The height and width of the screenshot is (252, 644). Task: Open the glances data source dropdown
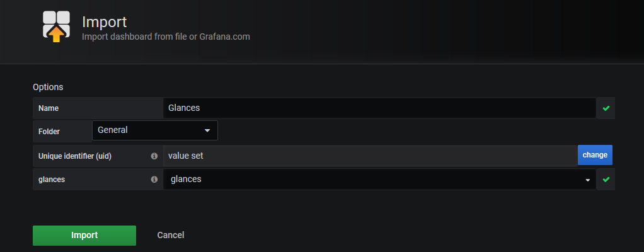click(378, 180)
